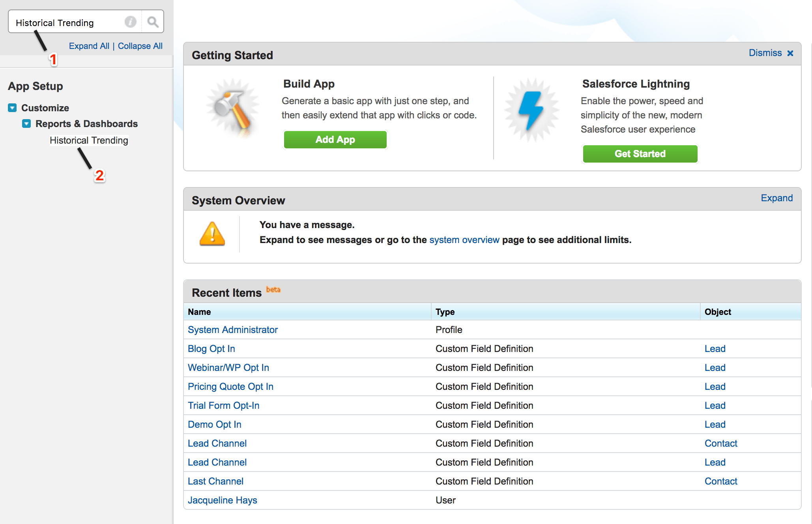Click the User type cell text
The image size is (812, 524).
point(445,500)
